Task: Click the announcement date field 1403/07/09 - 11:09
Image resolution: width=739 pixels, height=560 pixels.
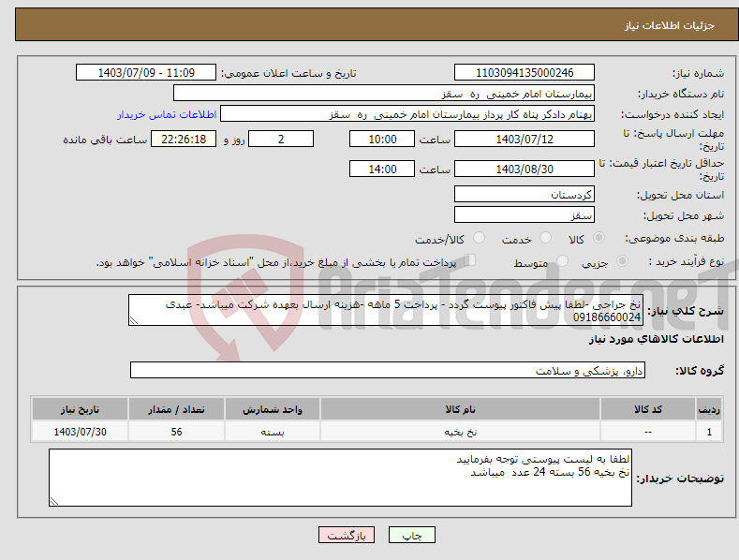Action: coord(146,73)
